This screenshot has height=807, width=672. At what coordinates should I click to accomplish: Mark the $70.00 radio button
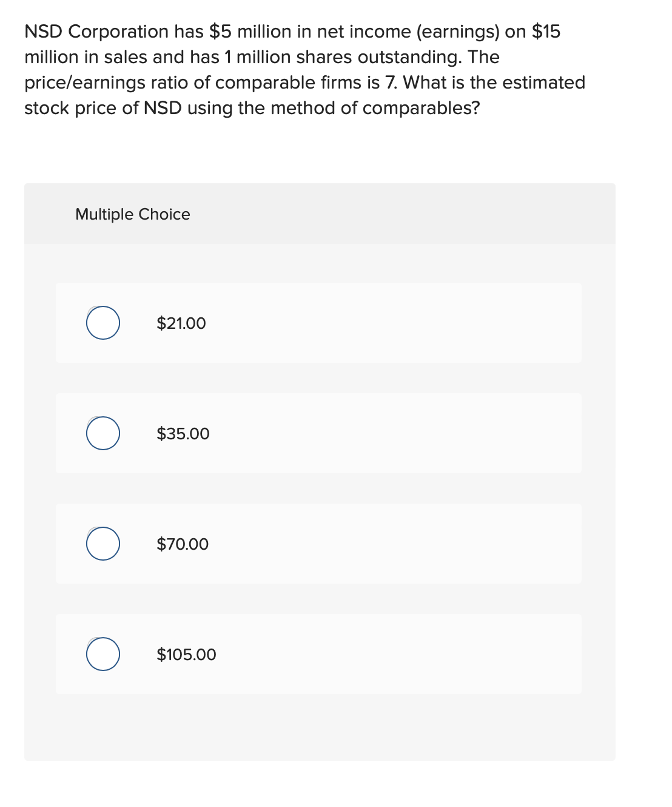tap(102, 544)
